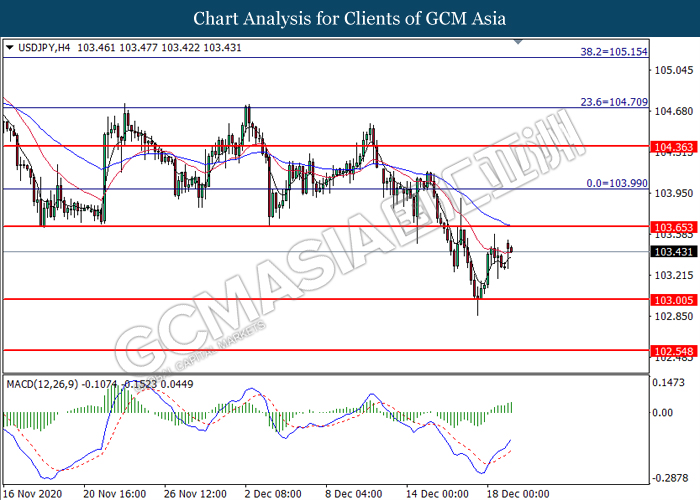Click the 102.850 price axis value
The width and height of the screenshot is (700, 500).
click(x=674, y=317)
